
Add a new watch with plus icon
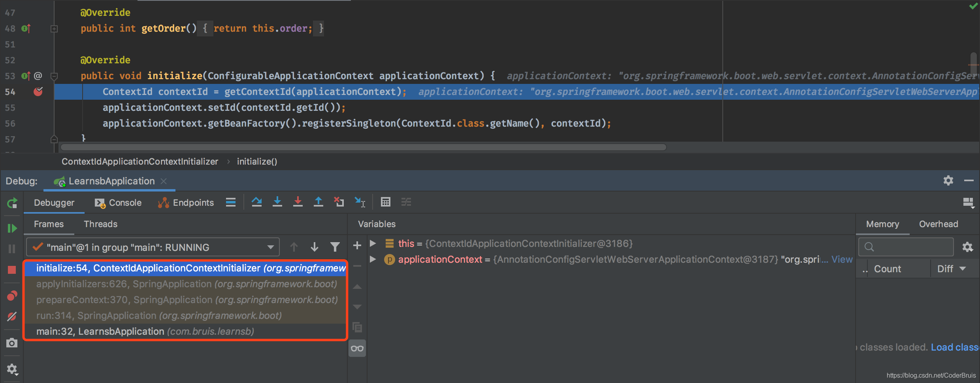(357, 246)
